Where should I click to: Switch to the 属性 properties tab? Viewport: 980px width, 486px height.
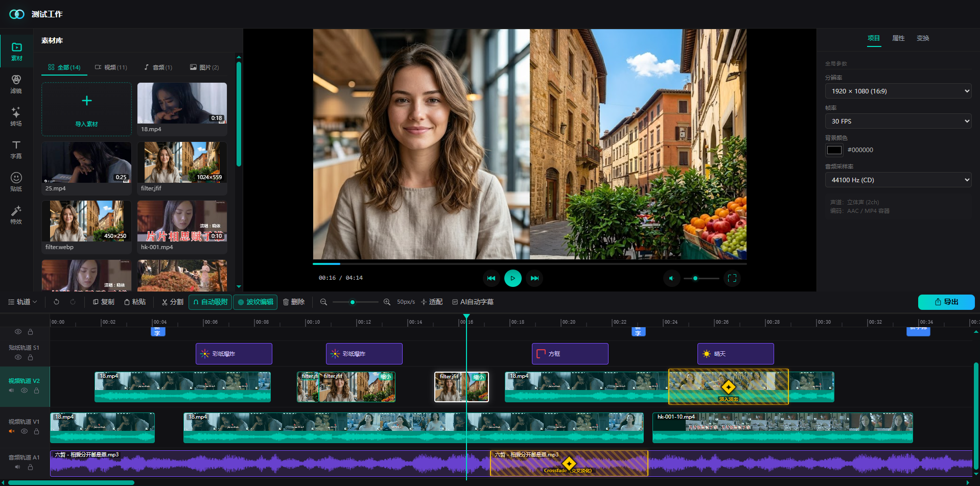898,38
